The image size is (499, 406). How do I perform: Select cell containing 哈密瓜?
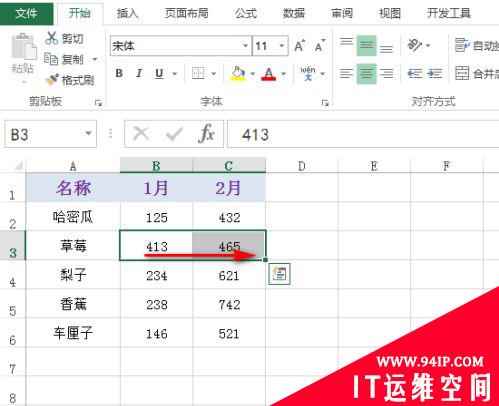pos(73,217)
